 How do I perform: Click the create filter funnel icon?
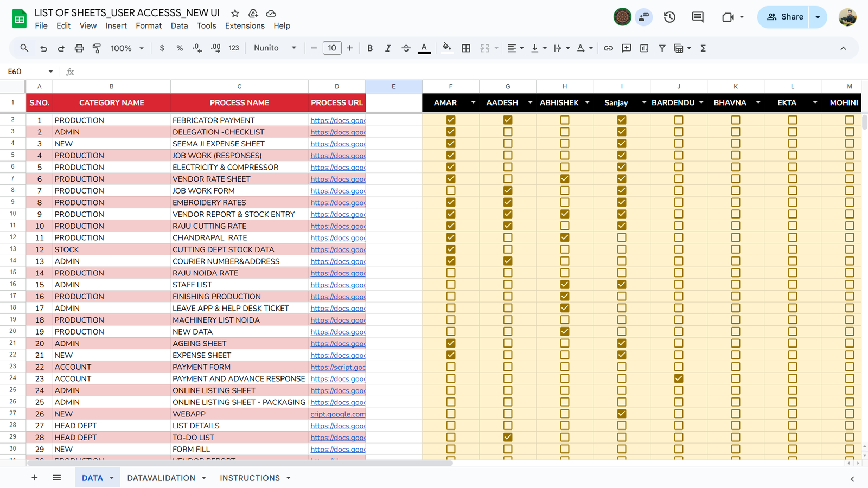(662, 48)
